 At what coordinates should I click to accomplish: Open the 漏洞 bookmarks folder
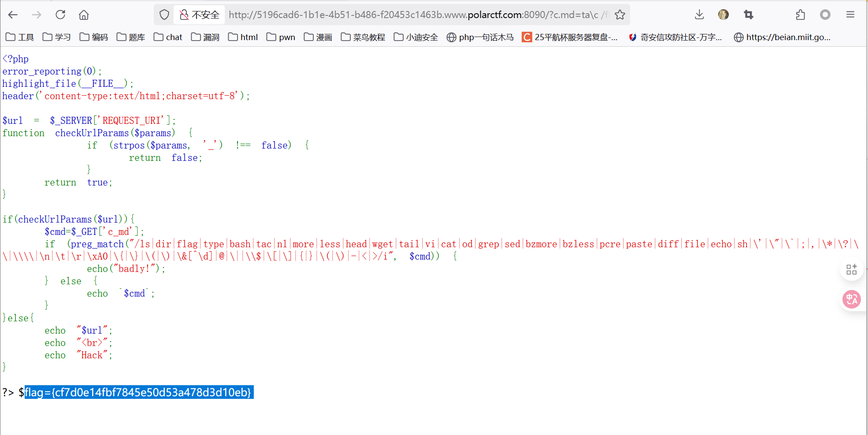click(205, 37)
